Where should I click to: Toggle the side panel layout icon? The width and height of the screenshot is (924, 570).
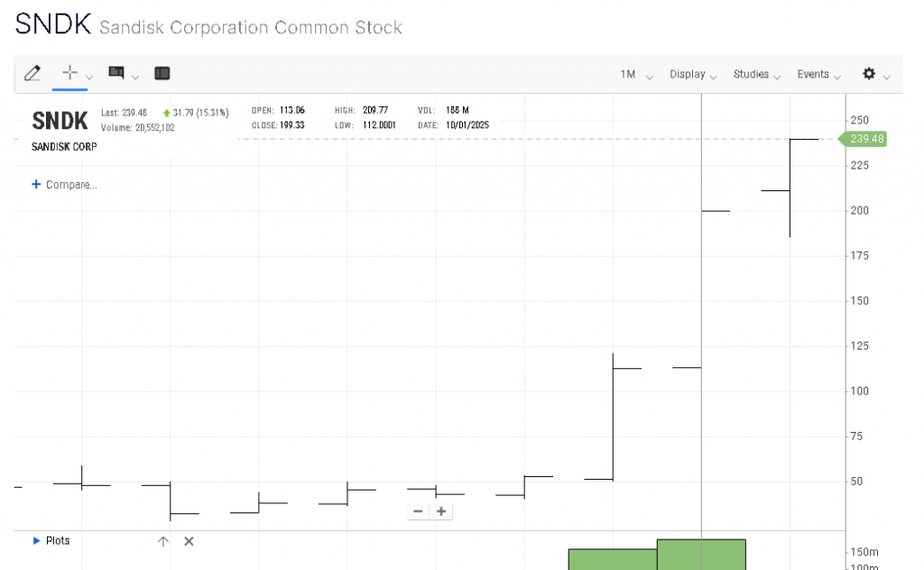[x=162, y=73]
